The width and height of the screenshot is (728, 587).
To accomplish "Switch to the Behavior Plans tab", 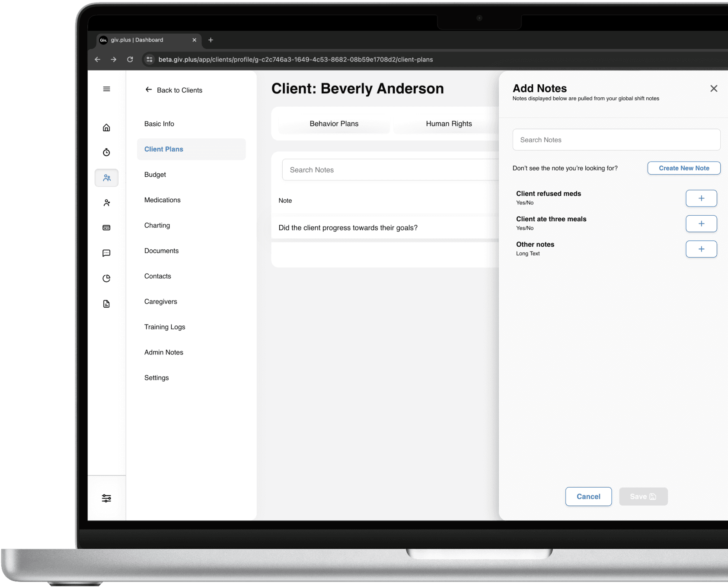I will click(334, 124).
